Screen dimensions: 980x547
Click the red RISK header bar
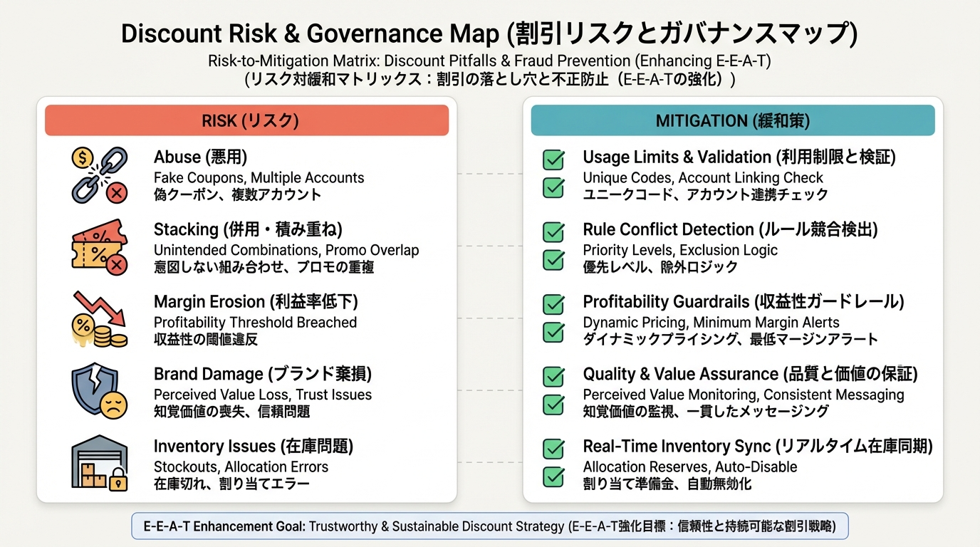(246, 120)
